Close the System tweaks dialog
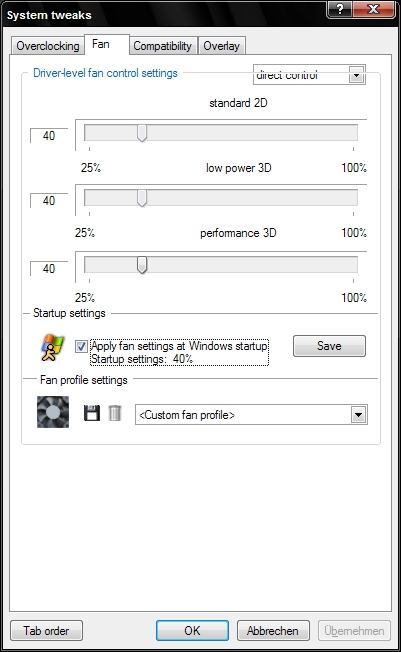Screen dimensions: 401x652 coord(373,9)
